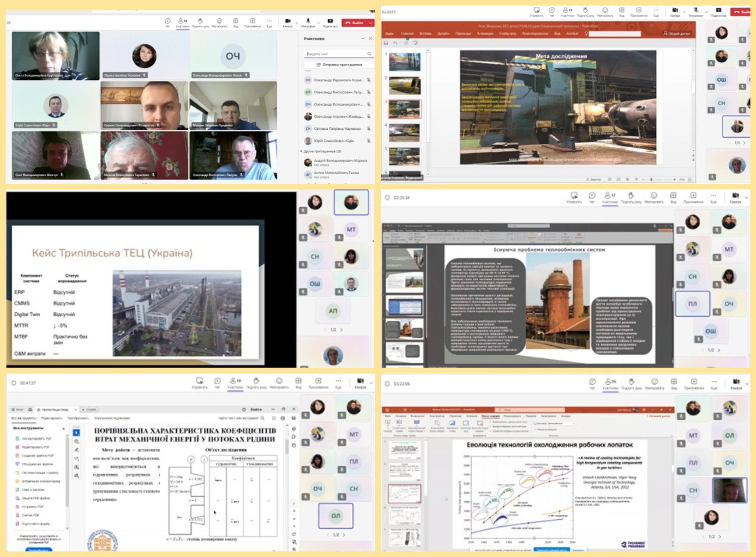
Task: Click the save icon in the PowerPoint quick toolbar
Action: pos(386,43)
